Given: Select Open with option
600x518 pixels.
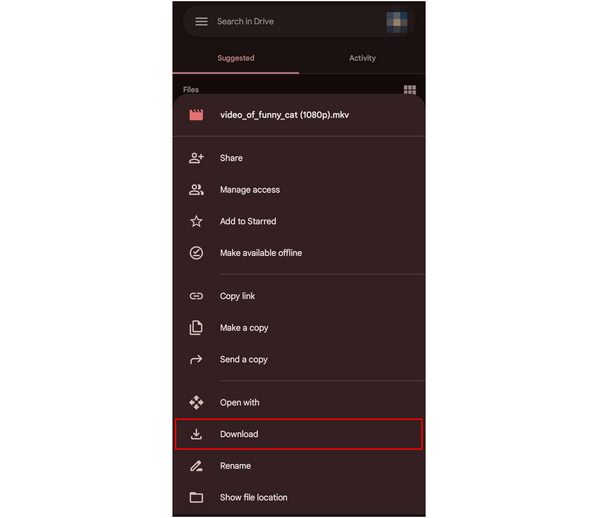Looking at the screenshot, I should coord(299,402).
